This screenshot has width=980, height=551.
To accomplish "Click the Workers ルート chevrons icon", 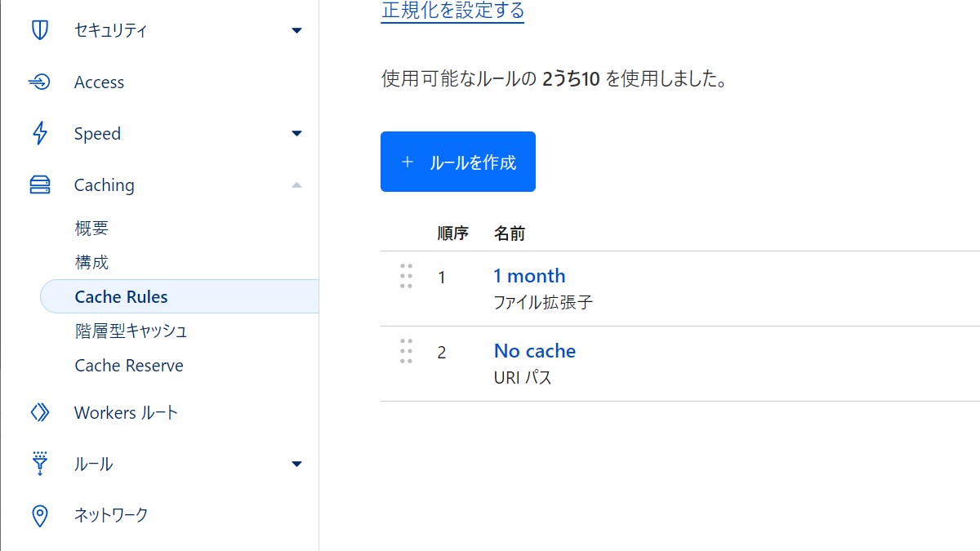I will pos(39,413).
